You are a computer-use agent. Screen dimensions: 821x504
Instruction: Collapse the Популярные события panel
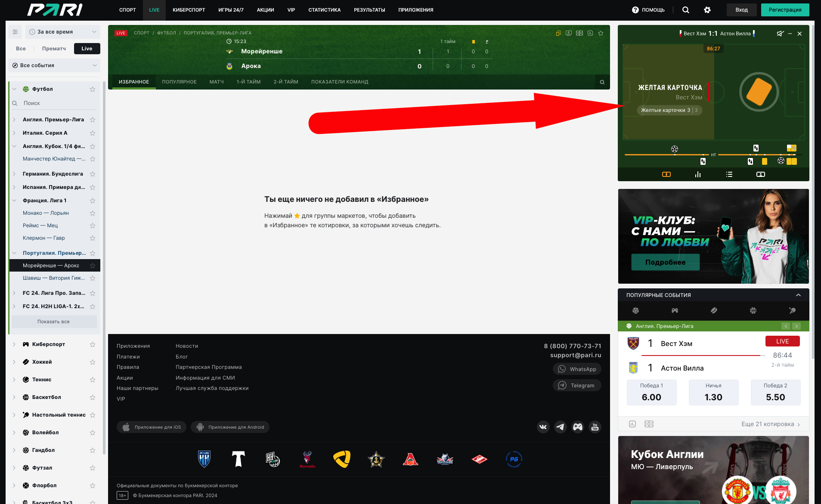(798, 295)
